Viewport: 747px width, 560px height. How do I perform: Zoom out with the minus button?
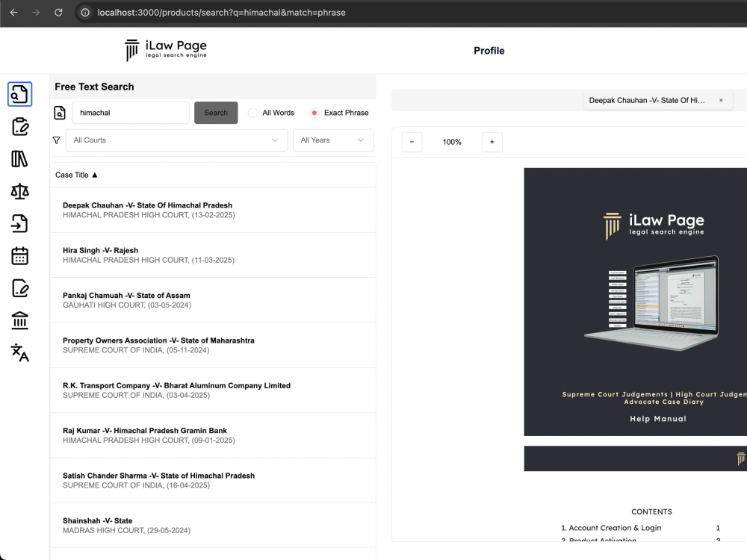[412, 142]
